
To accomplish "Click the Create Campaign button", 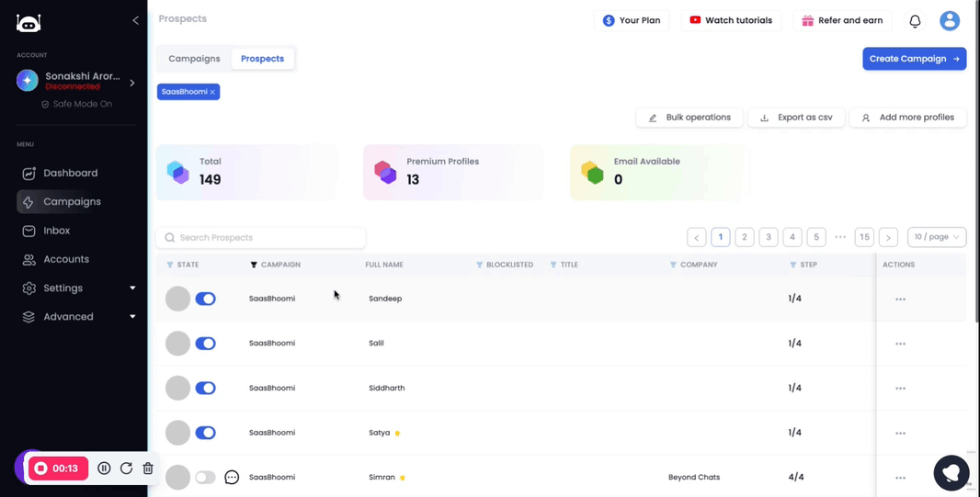I will [x=915, y=59].
